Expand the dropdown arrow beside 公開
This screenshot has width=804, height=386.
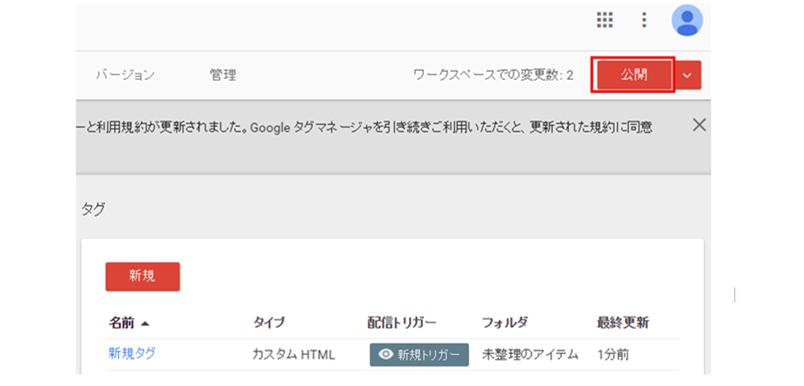click(x=688, y=75)
